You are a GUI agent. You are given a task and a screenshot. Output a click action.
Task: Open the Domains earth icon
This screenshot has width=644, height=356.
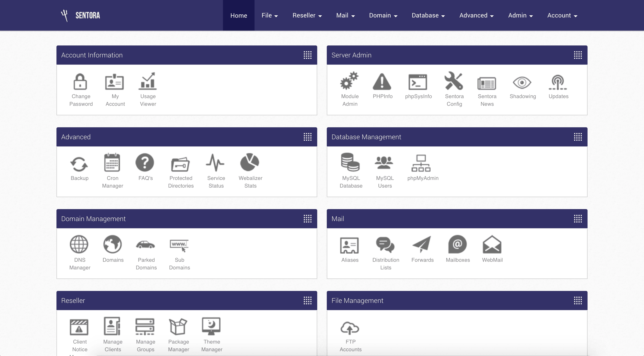coord(112,244)
